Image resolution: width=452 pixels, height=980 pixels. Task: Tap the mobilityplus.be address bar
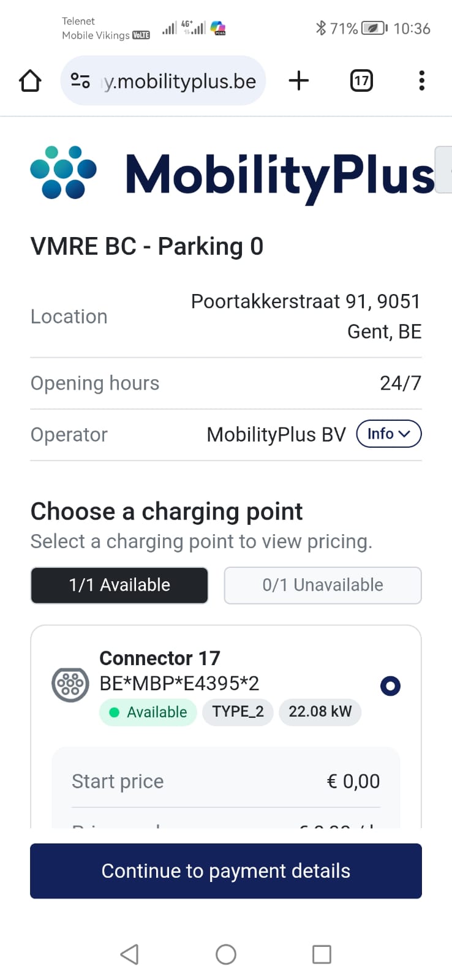(x=163, y=80)
